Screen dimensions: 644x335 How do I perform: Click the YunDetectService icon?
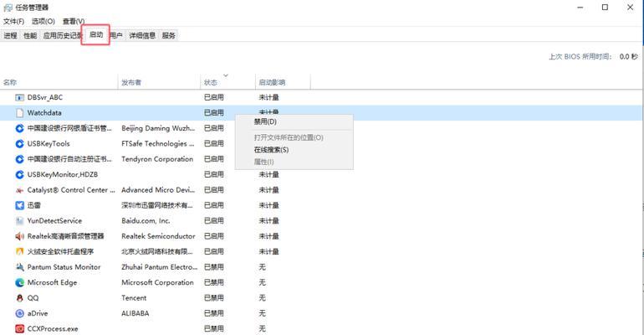pos(19,221)
